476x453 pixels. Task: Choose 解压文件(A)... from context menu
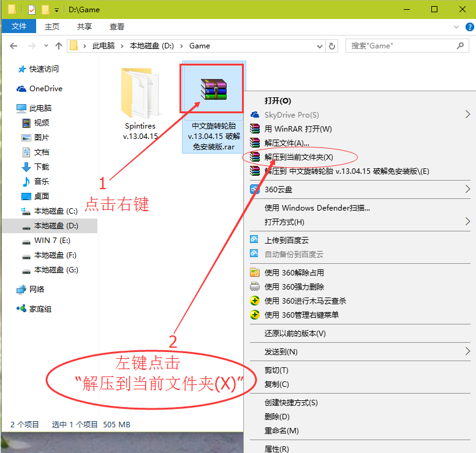[x=360, y=143]
